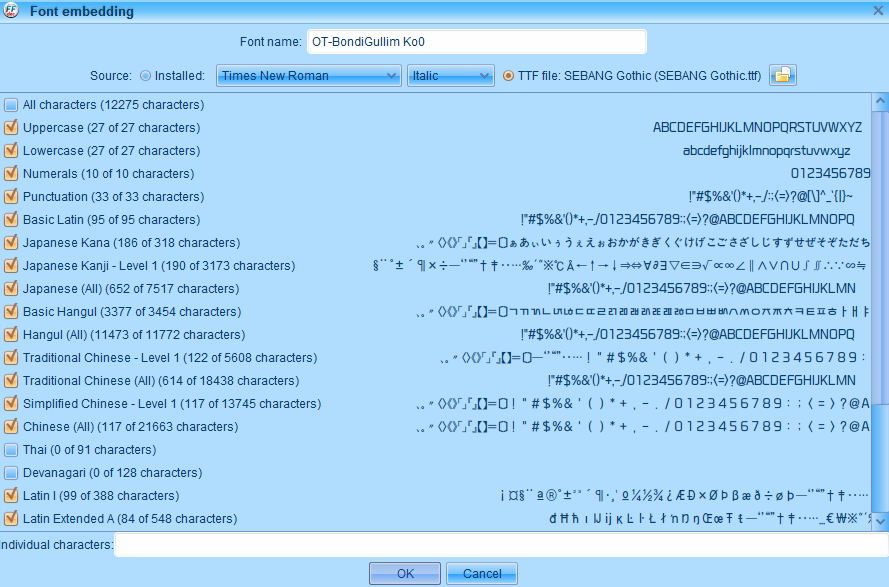The width and height of the screenshot is (889, 587).
Task: Open TTF file browse folder icon
Action: click(x=782, y=75)
